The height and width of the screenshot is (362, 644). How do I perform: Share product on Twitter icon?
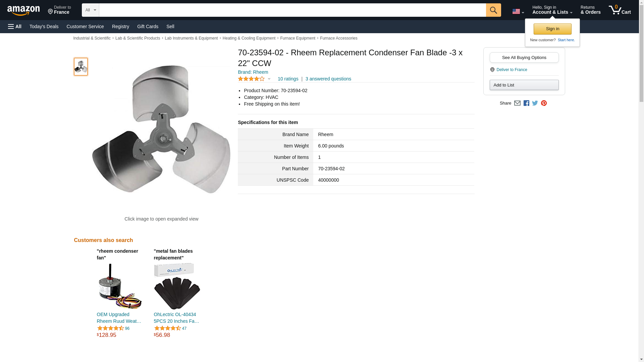pos(535,103)
